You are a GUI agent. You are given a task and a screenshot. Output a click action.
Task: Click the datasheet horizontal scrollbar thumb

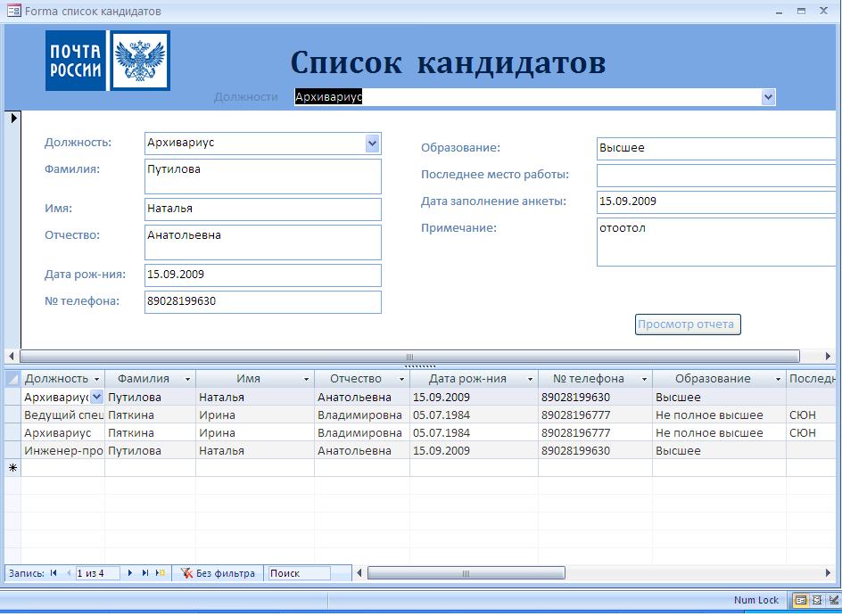[466, 573]
